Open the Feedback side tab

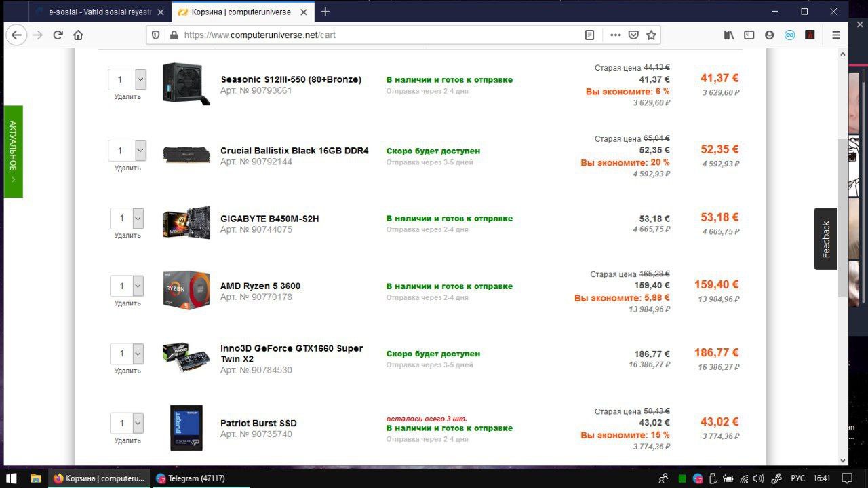point(825,239)
